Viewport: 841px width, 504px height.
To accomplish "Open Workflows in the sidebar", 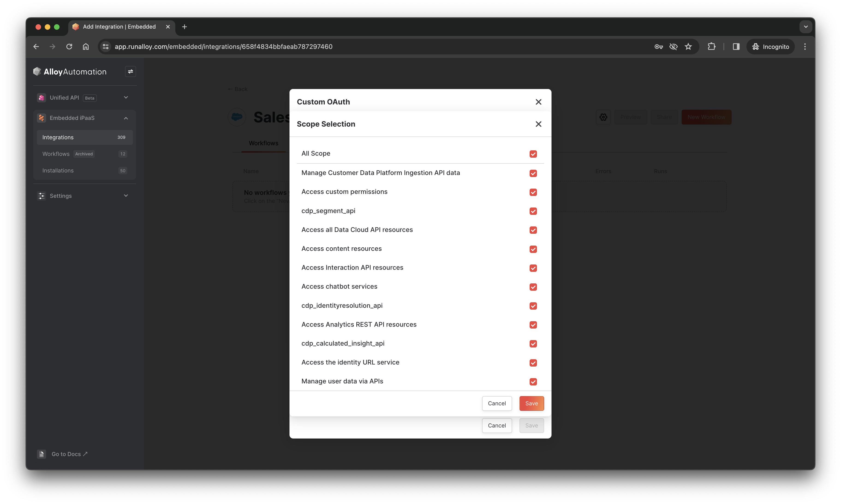I will [85, 154].
